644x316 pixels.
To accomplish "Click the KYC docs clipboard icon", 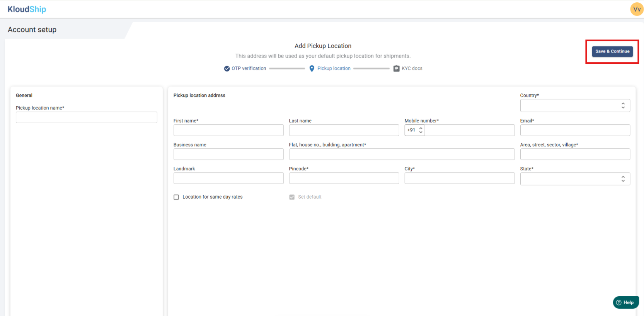I will pos(396,69).
